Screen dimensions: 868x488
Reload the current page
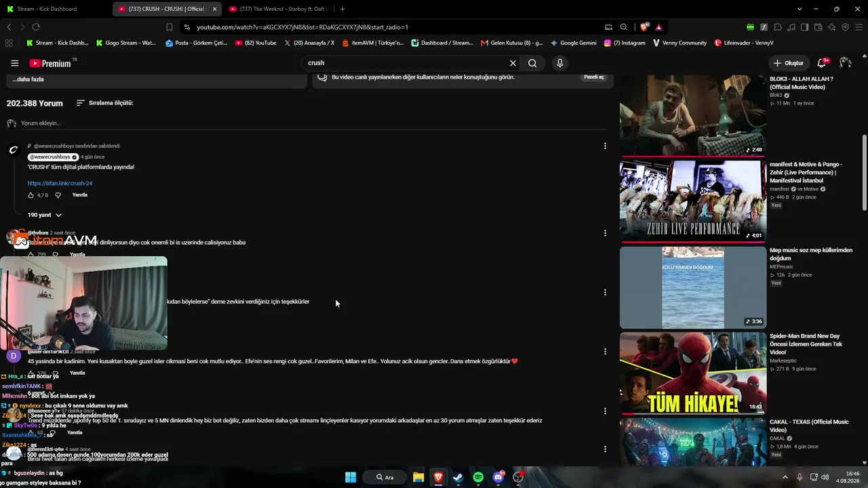36,27
